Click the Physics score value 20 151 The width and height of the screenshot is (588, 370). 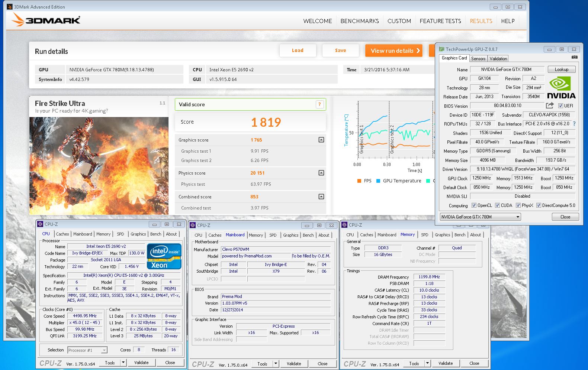click(257, 173)
